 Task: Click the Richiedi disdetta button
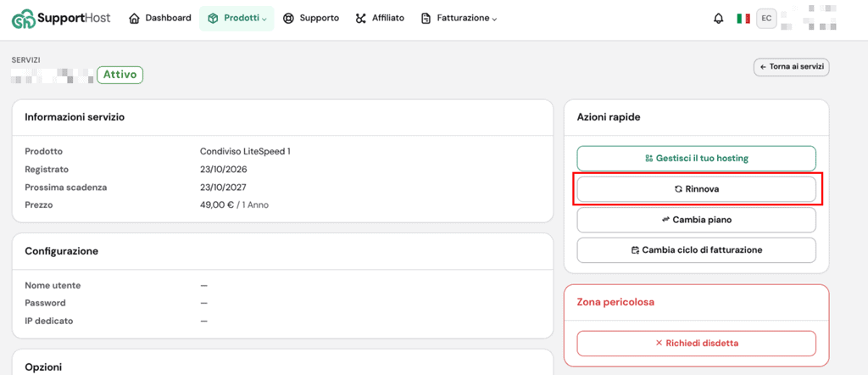click(x=697, y=344)
